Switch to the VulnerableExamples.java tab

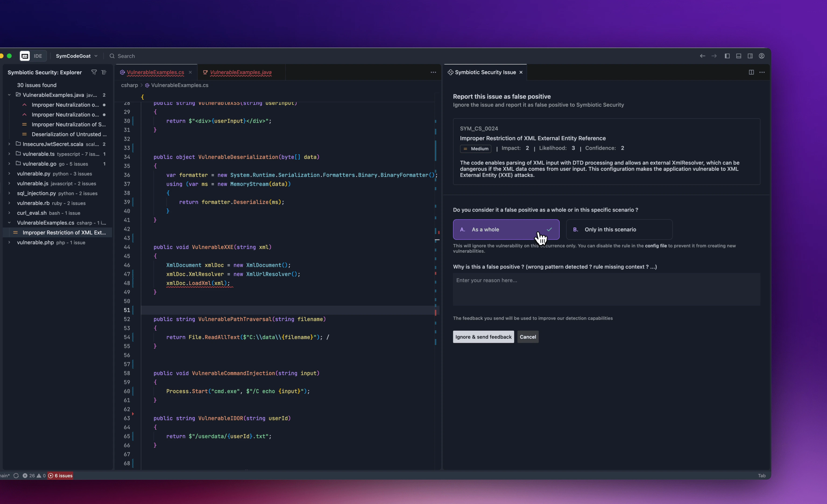(240, 72)
